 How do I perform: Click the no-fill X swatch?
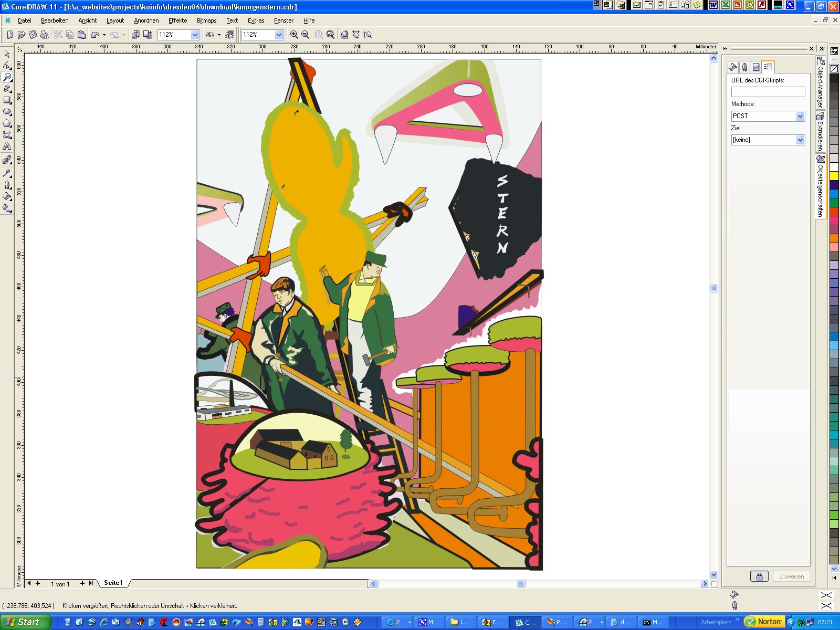834,69
